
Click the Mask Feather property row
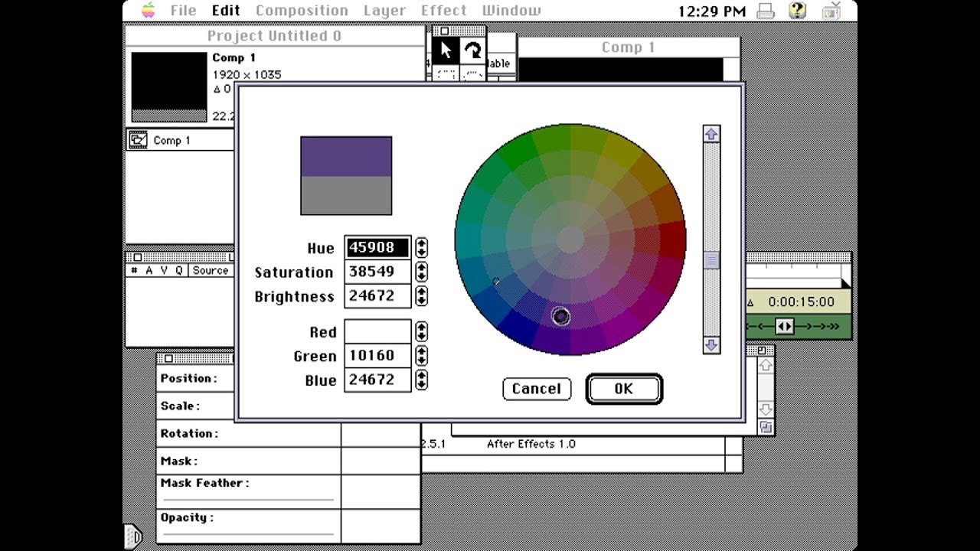[289, 491]
